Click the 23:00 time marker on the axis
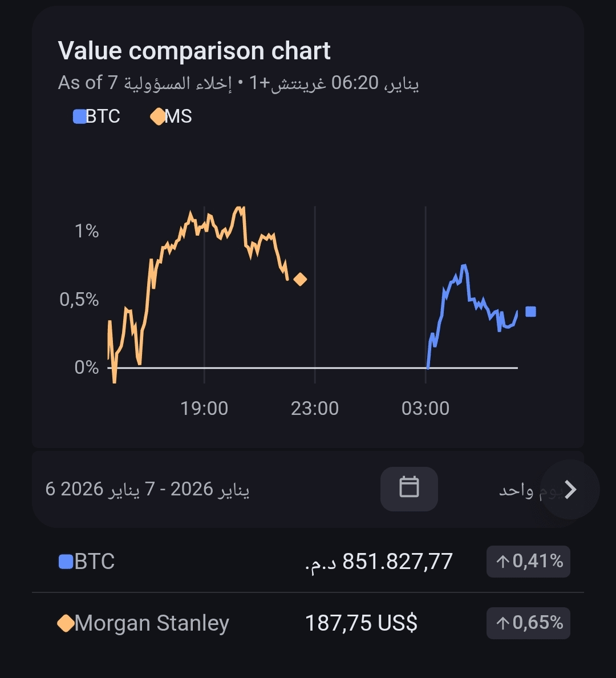This screenshot has width=616, height=678. (315, 409)
